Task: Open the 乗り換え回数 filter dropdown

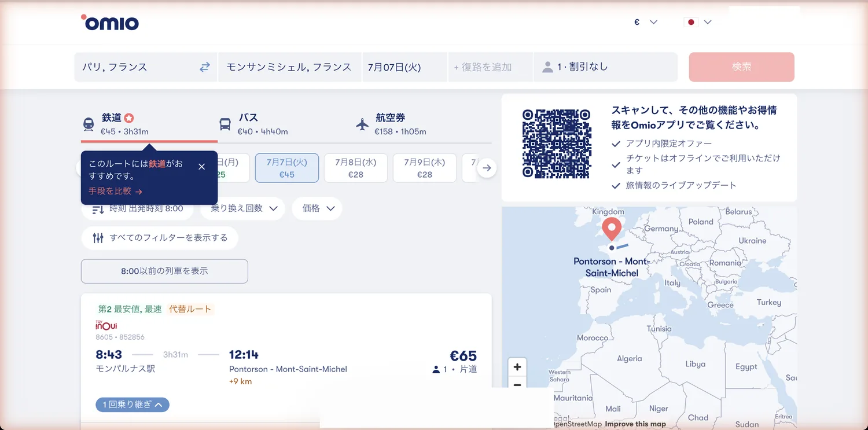Action: [242, 208]
